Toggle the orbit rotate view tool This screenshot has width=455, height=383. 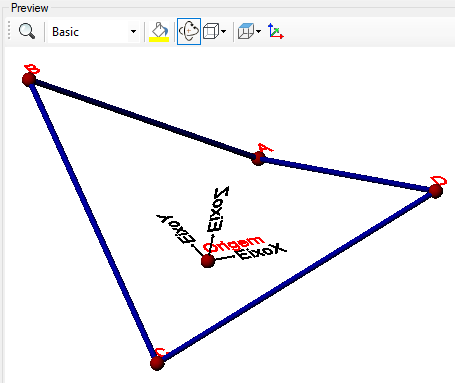coord(189,31)
